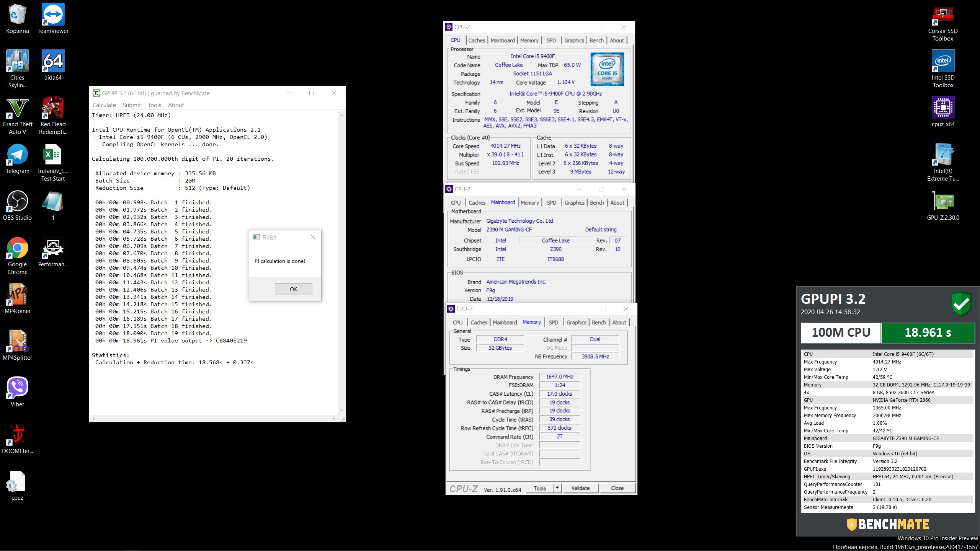The width and height of the screenshot is (980, 551).
Task: Open Caches tab in bottom CPU-Z window
Action: [479, 322]
